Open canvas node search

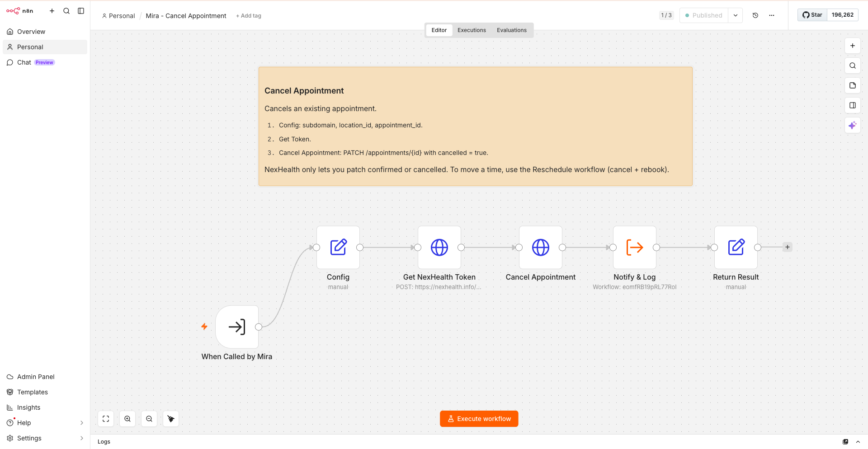point(853,65)
